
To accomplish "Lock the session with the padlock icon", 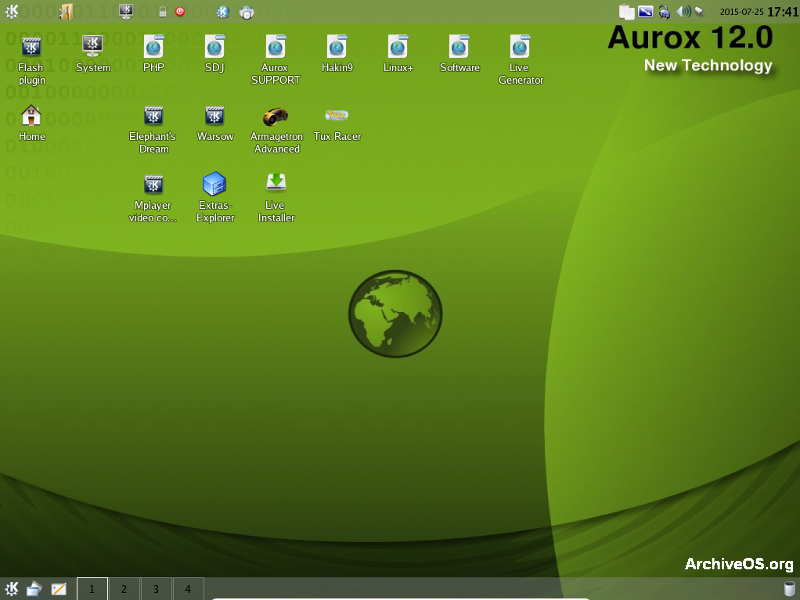I will tap(162, 11).
